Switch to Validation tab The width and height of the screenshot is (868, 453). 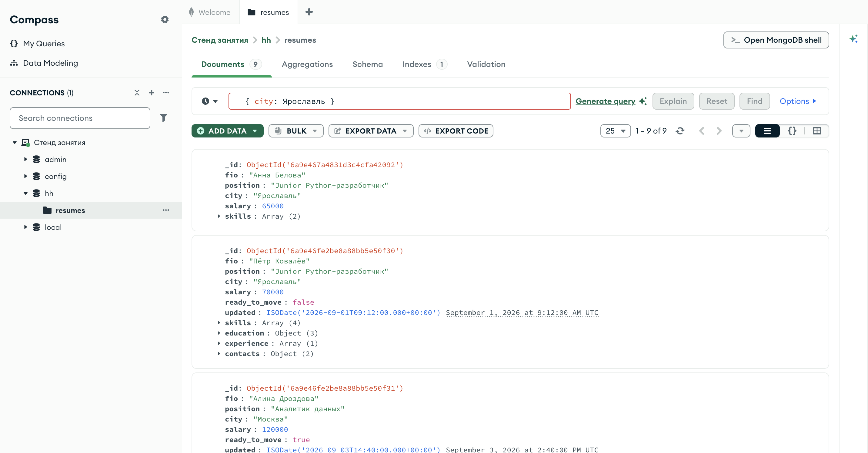pos(486,64)
